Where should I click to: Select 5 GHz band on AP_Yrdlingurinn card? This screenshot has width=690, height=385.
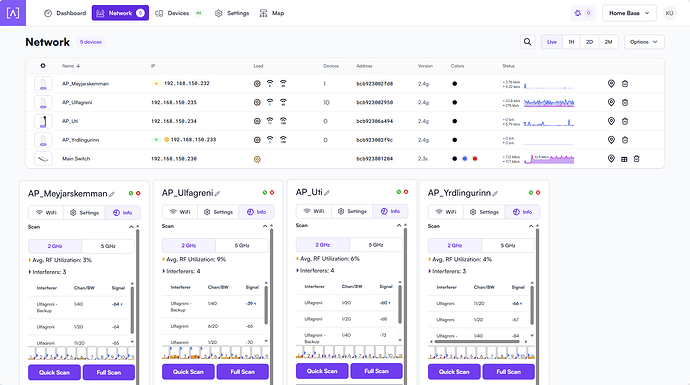[508, 246]
